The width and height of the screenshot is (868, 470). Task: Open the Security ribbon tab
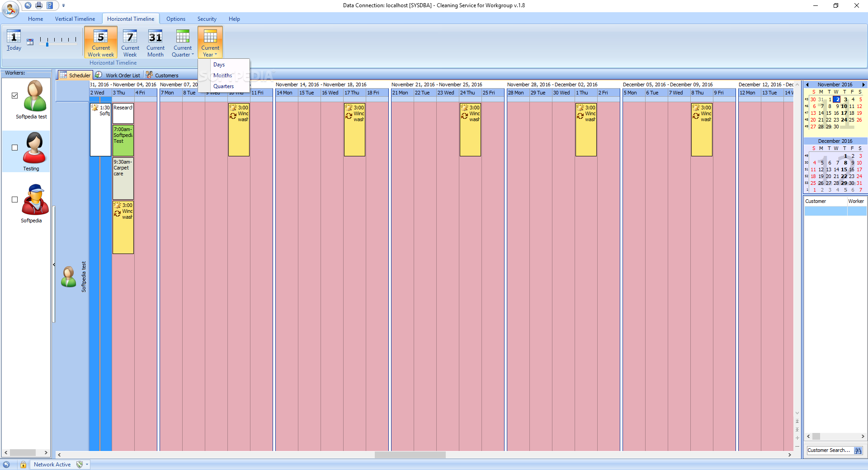pos(207,19)
